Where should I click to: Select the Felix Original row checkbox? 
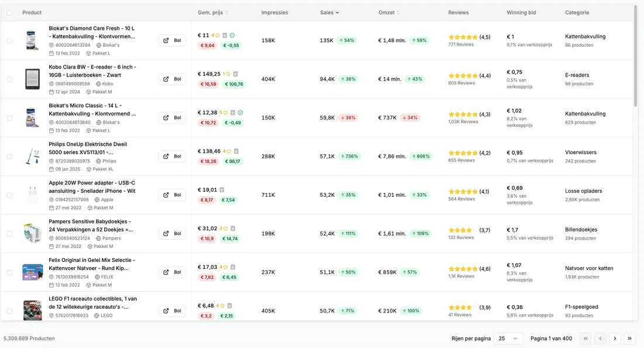(x=9, y=272)
